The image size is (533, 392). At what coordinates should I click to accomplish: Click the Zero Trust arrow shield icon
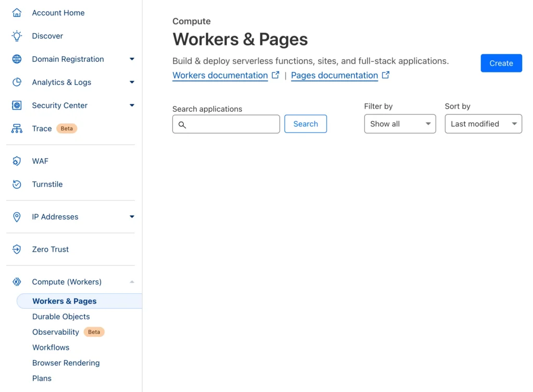click(x=17, y=249)
